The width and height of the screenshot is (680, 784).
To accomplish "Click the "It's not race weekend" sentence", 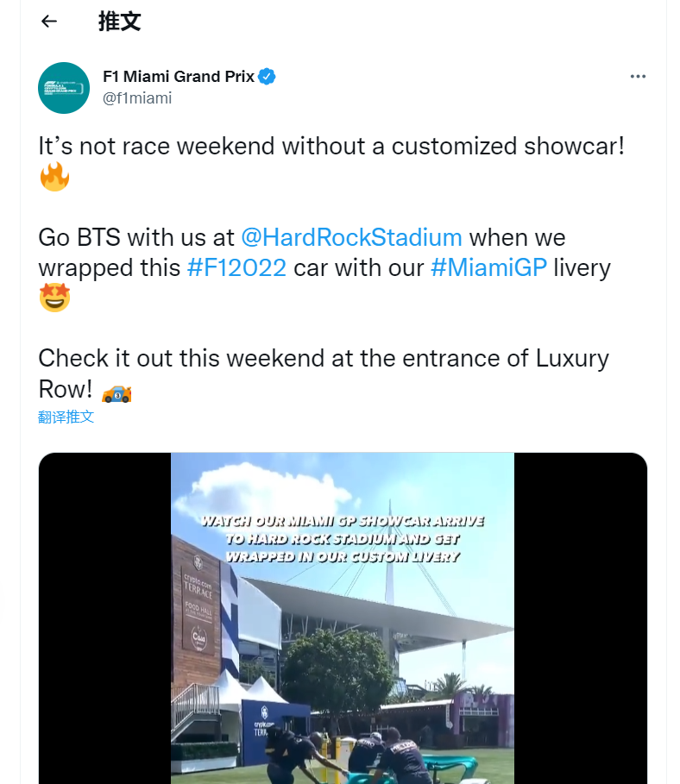I will 331,146.
